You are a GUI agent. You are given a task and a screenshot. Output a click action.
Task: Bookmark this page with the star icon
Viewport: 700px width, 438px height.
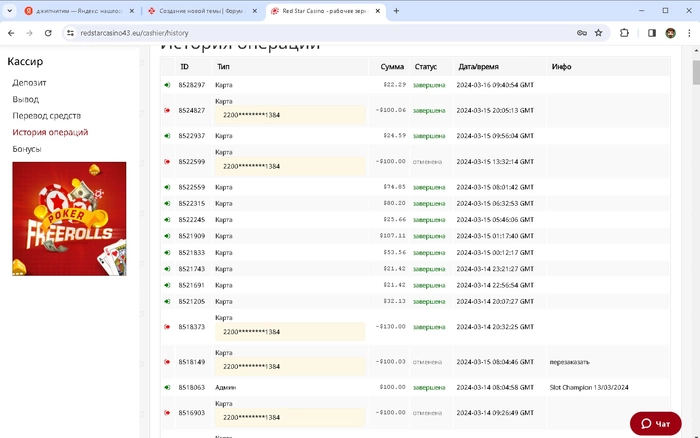click(x=599, y=32)
